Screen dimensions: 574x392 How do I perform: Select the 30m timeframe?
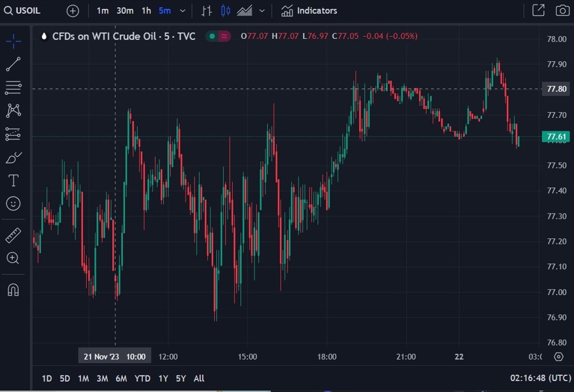[x=125, y=11]
